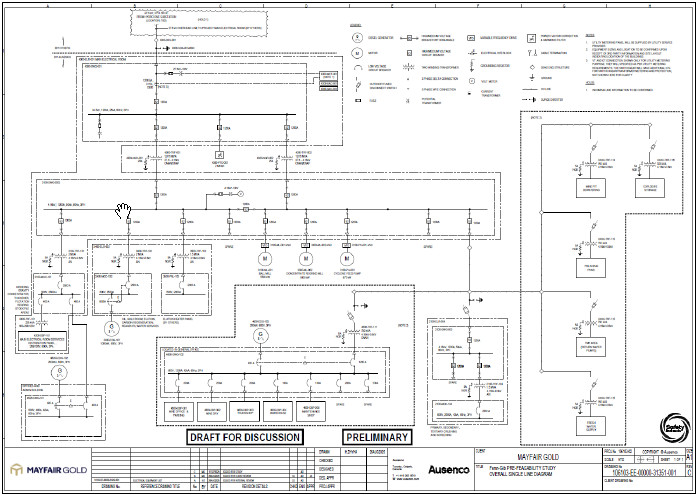Image resolution: width=696 pixels, height=495 pixels.
Task: Select the Variable Frequency Drive legend symbol
Action: click(x=471, y=38)
